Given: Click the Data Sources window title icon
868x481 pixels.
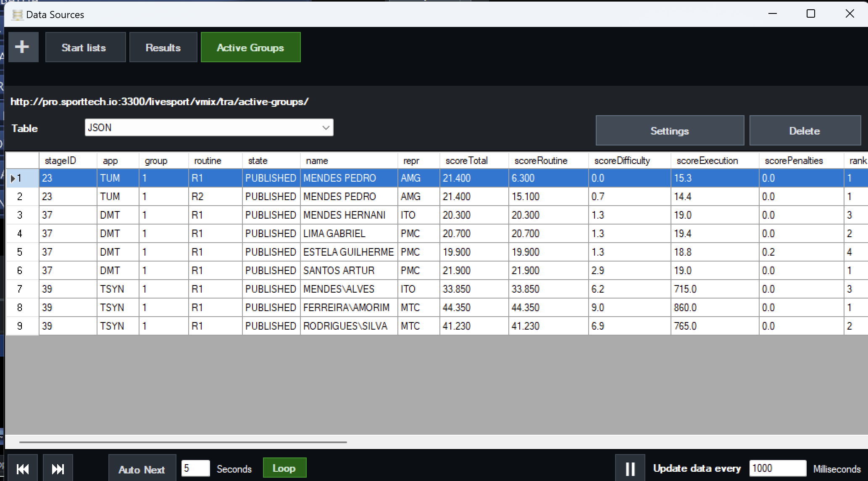Looking at the screenshot, I should click(x=17, y=15).
